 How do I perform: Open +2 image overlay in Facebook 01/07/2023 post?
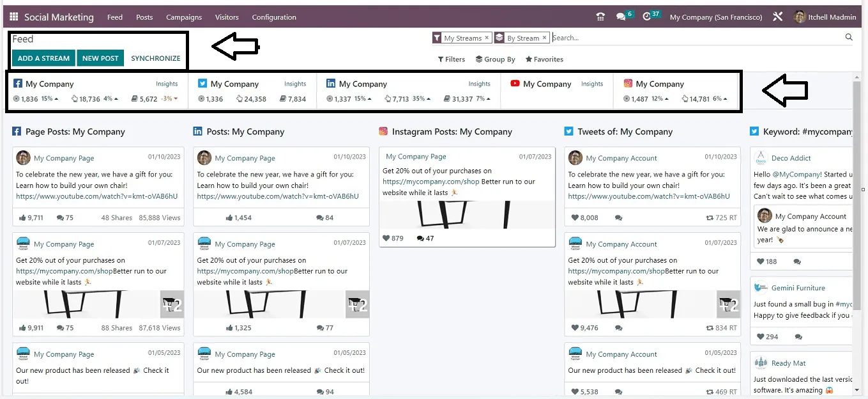click(172, 304)
